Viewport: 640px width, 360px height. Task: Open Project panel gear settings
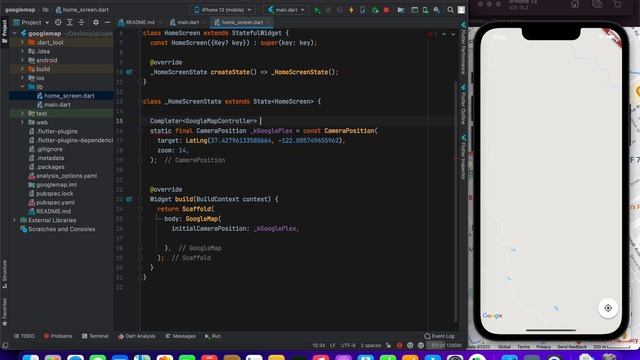point(96,22)
